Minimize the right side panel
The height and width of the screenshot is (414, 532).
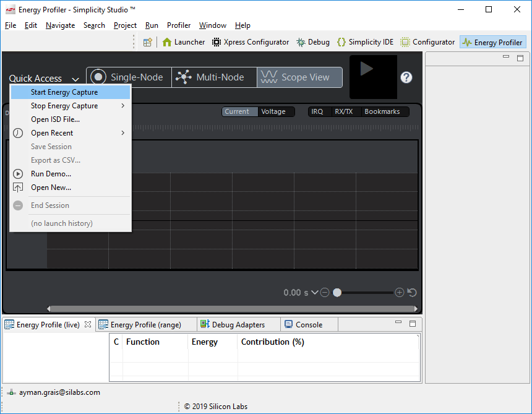(x=506, y=57)
